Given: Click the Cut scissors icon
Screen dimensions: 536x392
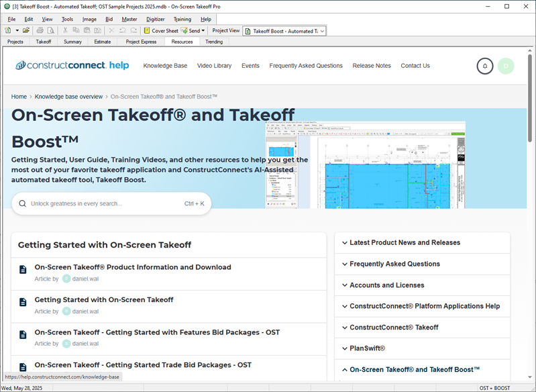Looking at the screenshot, I should pos(65,30).
